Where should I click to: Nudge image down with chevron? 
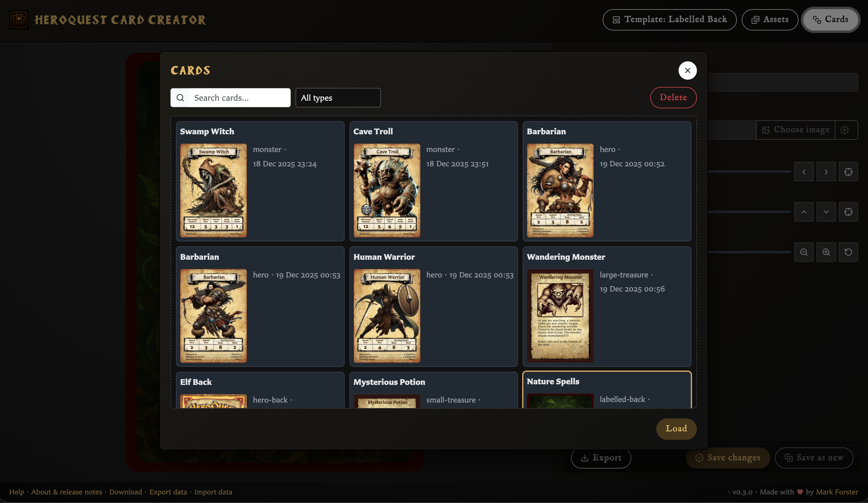826,212
